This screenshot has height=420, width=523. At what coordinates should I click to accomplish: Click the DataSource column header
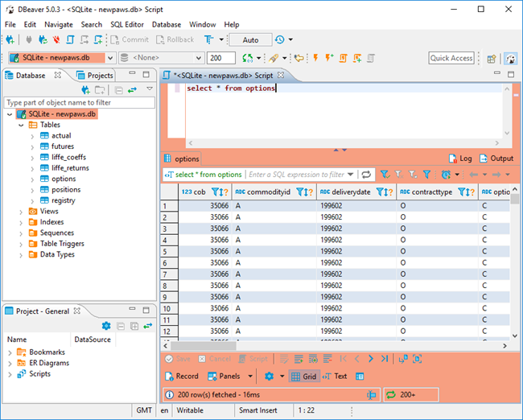tap(93, 340)
